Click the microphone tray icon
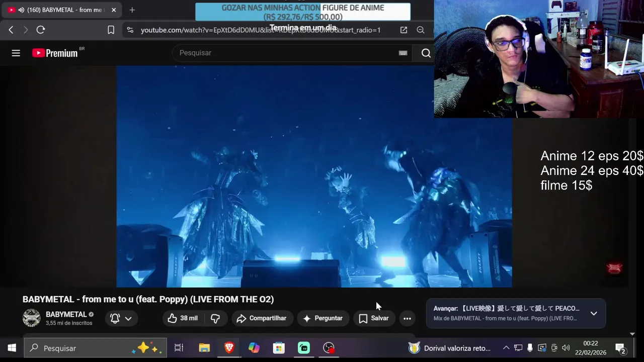Screen dimensions: 644x362 point(530,348)
